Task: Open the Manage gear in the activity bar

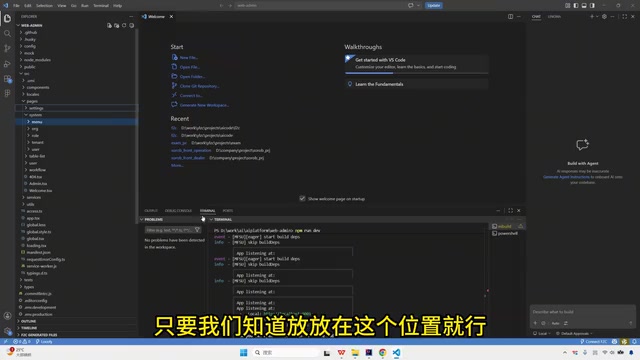Action: tap(7, 330)
